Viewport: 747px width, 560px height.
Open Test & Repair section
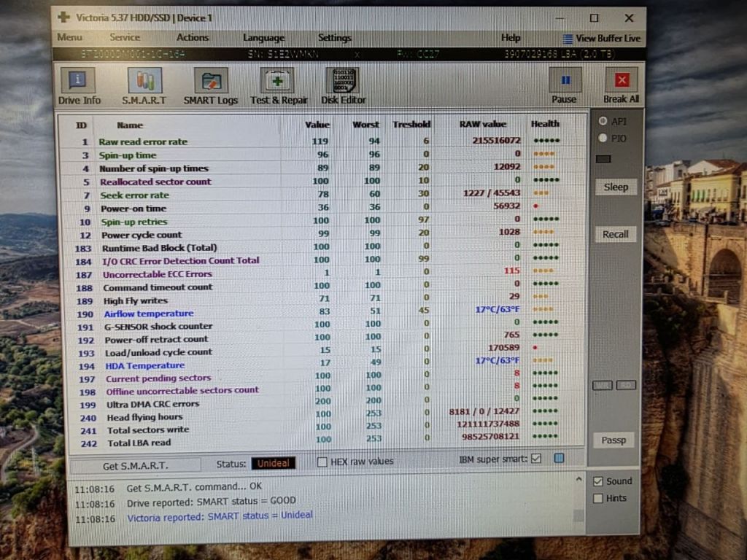click(x=279, y=86)
